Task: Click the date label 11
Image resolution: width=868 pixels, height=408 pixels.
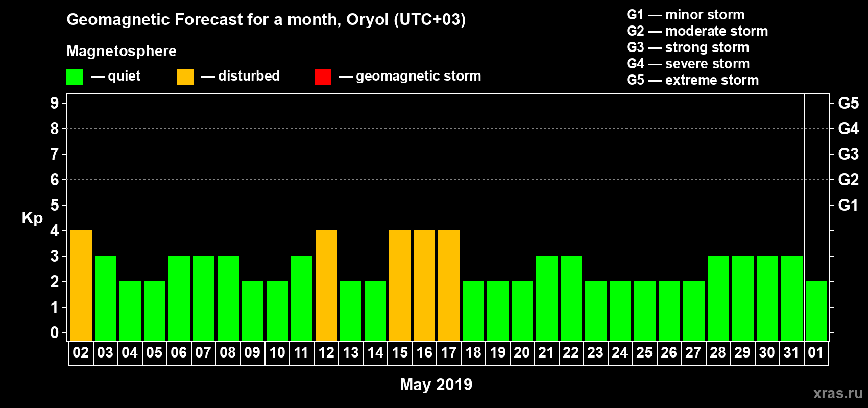Action: pos(301,352)
